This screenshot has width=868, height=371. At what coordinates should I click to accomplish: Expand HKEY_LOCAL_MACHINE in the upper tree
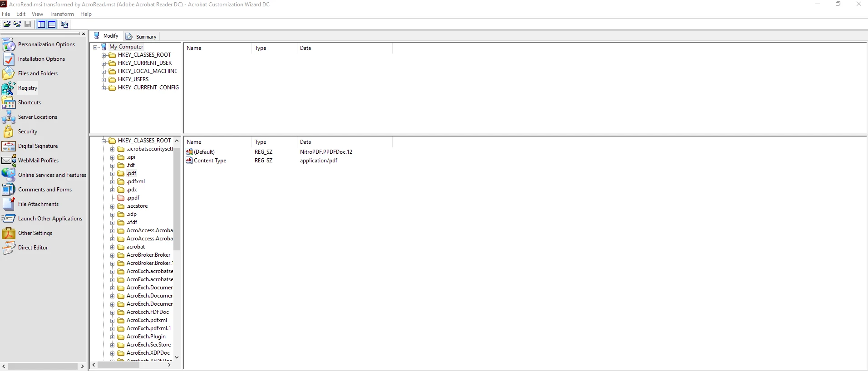click(x=104, y=72)
